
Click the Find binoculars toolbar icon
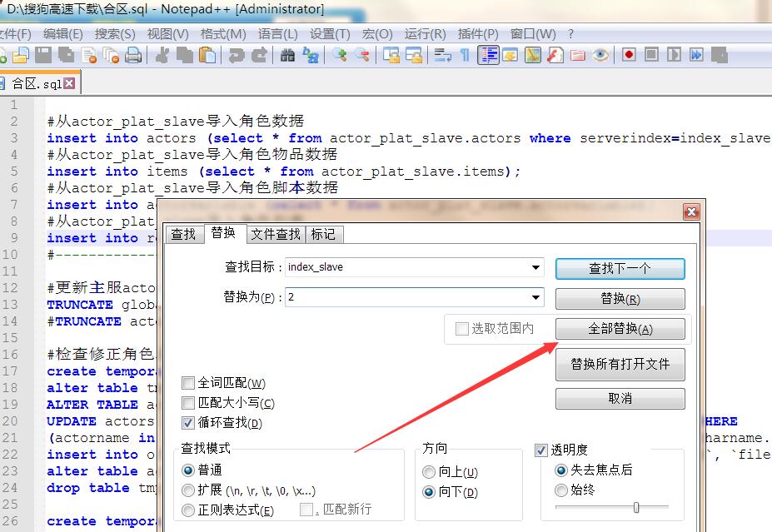point(288,55)
